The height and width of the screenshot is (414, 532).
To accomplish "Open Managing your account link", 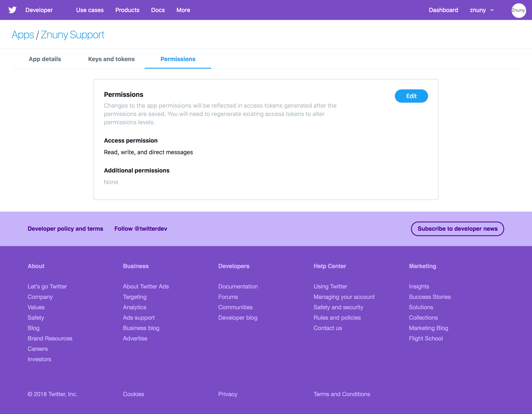I will click(344, 297).
